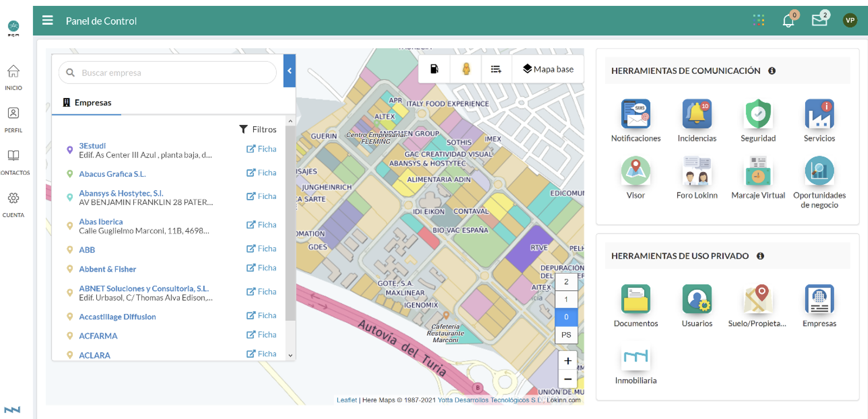Open Ficha link for Abacus Grafica S.L.
Viewport: 868px width, 419px height.
pyautogui.click(x=261, y=173)
